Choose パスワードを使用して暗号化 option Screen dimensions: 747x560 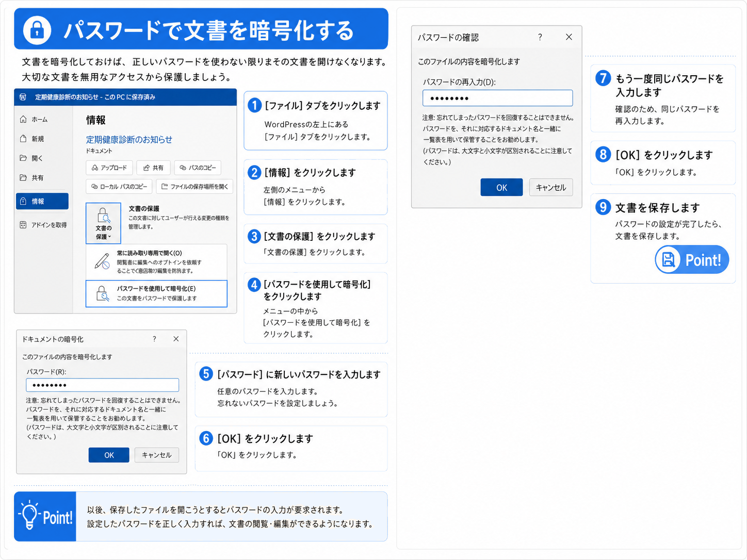pyautogui.click(x=156, y=293)
